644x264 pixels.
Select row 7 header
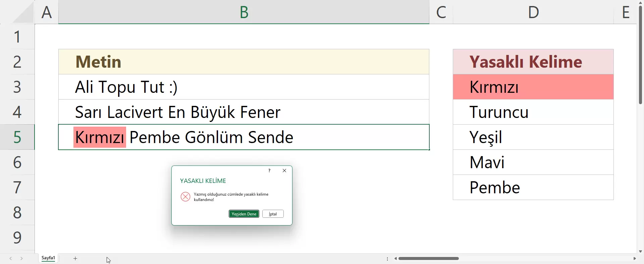click(17, 187)
